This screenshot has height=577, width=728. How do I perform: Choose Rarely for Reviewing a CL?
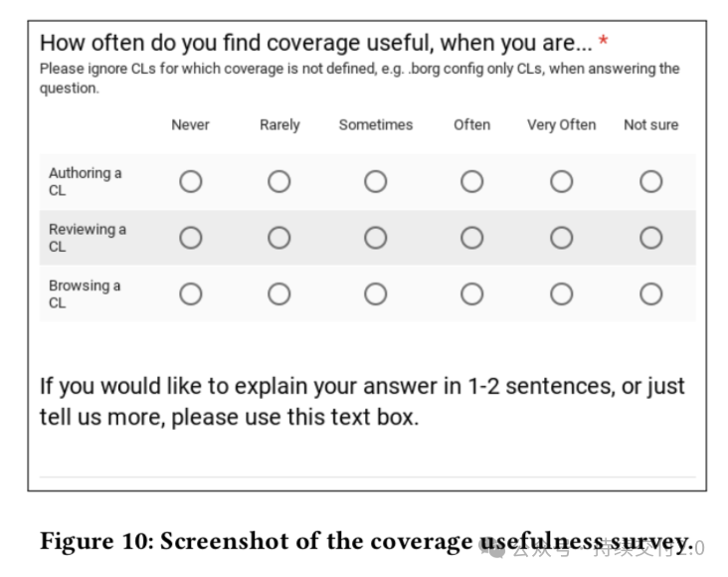[x=279, y=238]
